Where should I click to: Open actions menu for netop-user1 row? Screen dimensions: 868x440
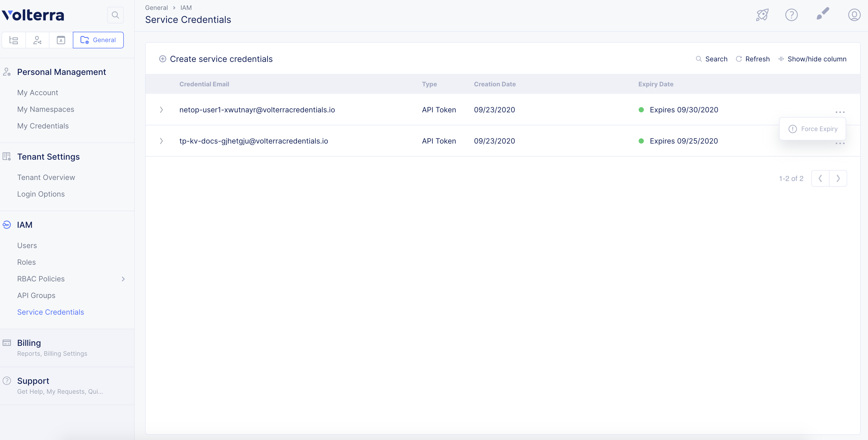840,112
